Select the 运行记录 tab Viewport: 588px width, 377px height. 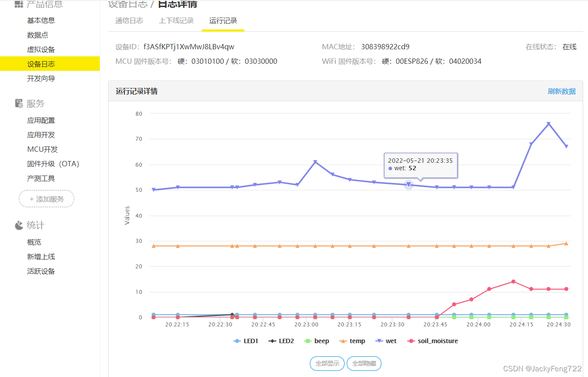[x=223, y=21]
